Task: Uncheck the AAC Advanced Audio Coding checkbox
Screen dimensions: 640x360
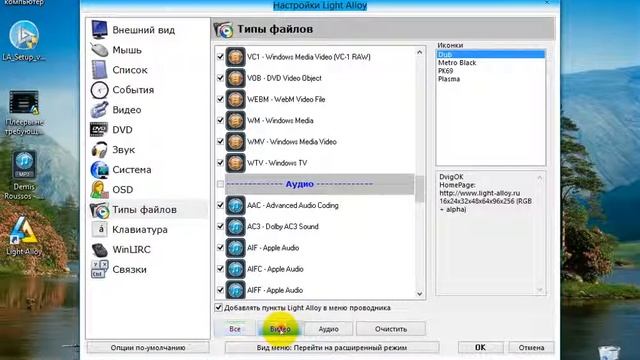Action: pos(220,205)
